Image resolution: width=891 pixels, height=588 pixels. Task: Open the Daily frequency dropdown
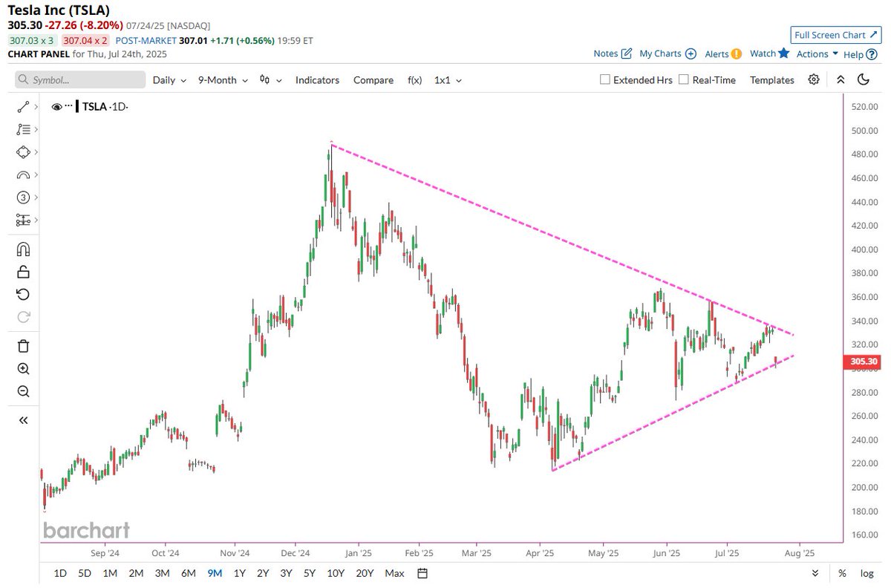169,79
